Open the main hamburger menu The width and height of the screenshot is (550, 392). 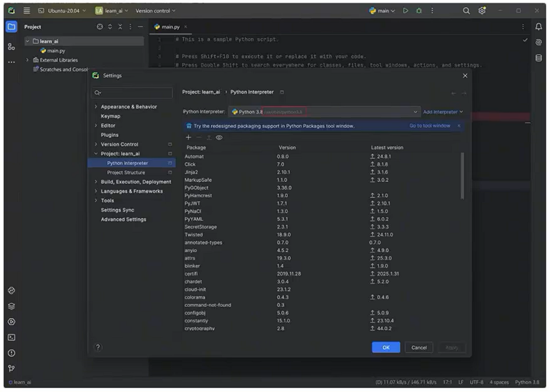click(27, 10)
